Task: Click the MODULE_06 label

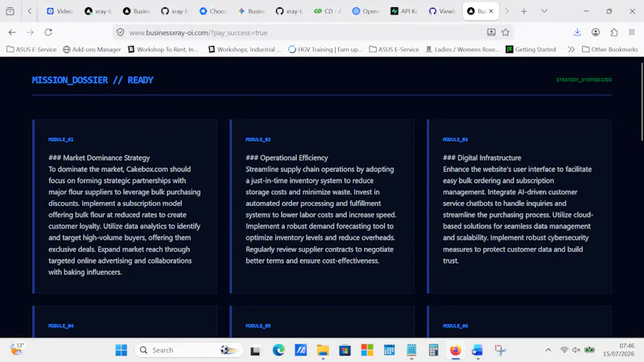Action: [455, 326]
